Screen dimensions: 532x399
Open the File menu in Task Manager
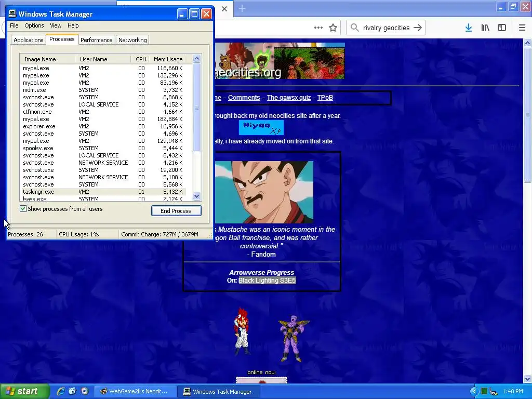[14, 25]
